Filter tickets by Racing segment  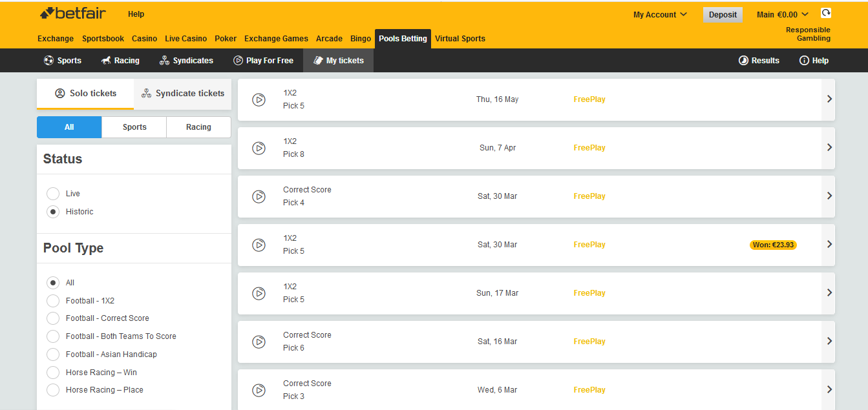198,127
